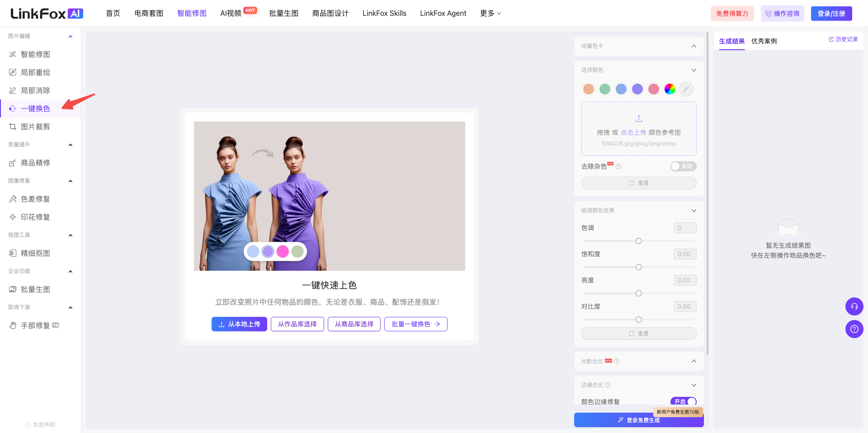Open the 更多 dropdown menu
This screenshot has width=868, height=433.
click(x=491, y=14)
